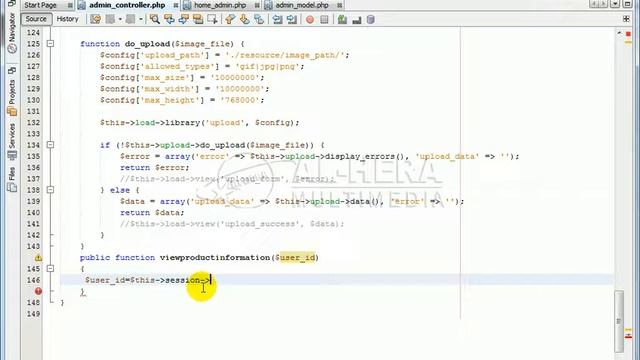Click red error mark near stripe bottom
Viewport: 640px width, 360px height.
[x=628, y=336]
